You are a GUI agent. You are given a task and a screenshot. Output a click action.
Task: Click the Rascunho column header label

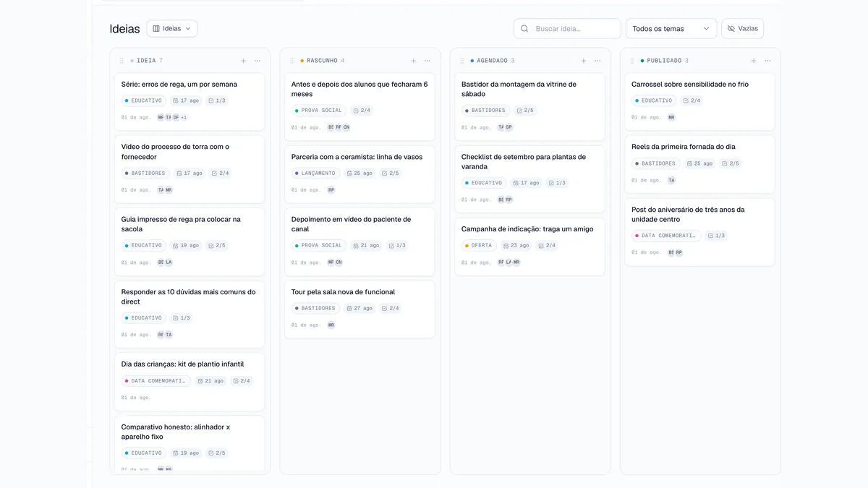click(x=322, y=61)
